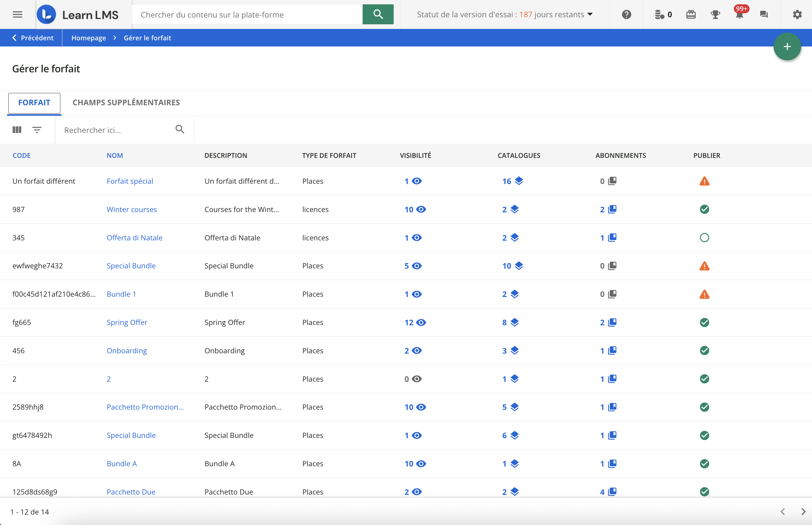Go to Homepage breadcrumb
The width and height of the screenshot is (812, 525).
89,38
